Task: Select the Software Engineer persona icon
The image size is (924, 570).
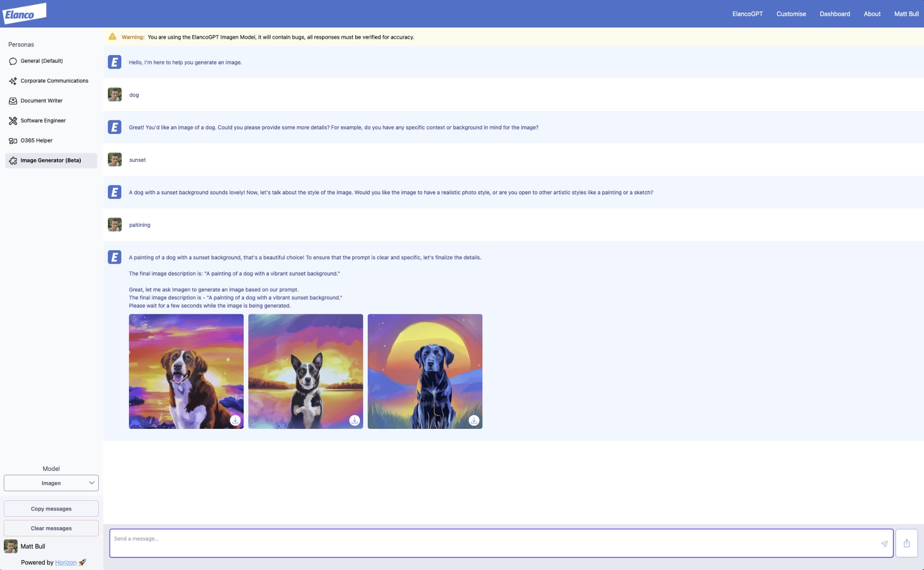Action: pyautogui.click(x=13, y=120)
